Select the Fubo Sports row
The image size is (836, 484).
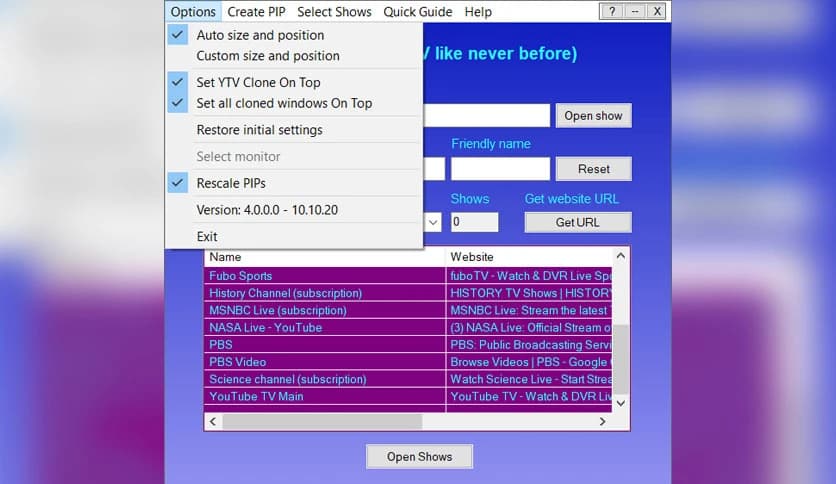coord(324,276)
